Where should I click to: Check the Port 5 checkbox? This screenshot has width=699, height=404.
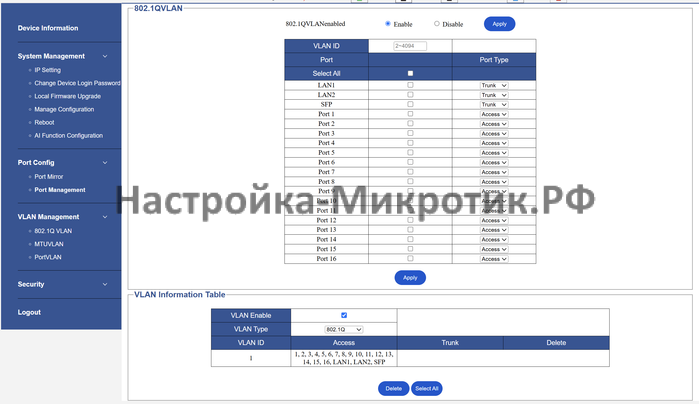410,152
